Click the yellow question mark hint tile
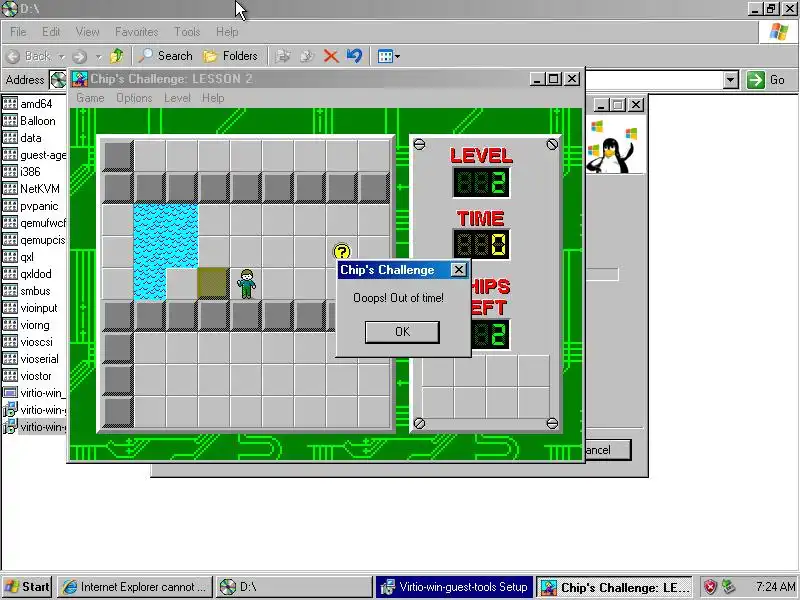 click(342, 252)
